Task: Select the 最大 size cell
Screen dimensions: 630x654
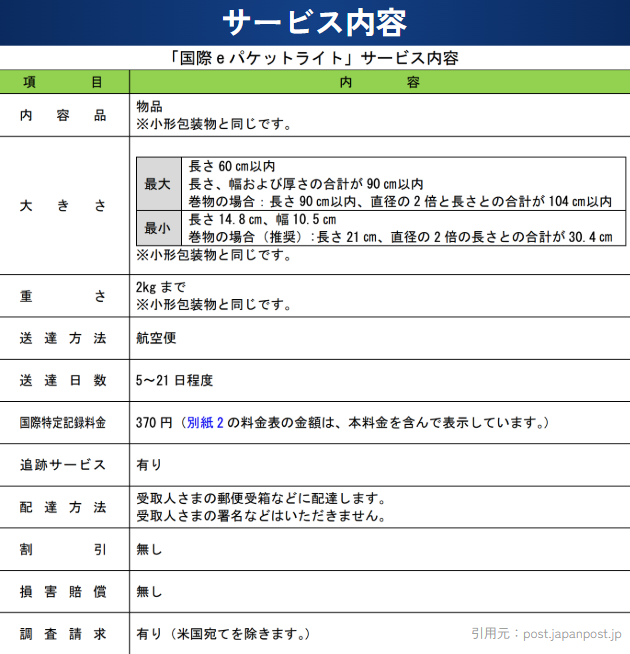Action: (158, 184)
